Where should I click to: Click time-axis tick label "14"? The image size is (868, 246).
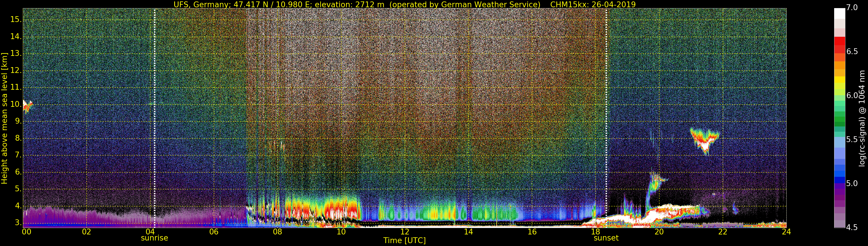(x=469, y=232)
